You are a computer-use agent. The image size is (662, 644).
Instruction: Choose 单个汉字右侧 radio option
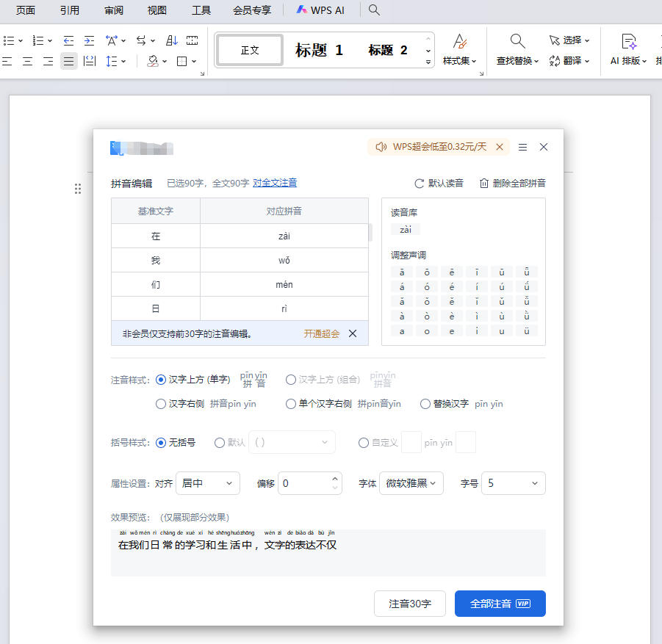coord(291,404)
